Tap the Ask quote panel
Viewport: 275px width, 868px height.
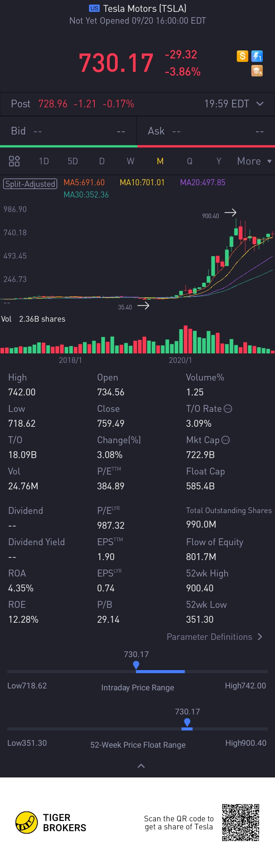[x=206, y=131]
